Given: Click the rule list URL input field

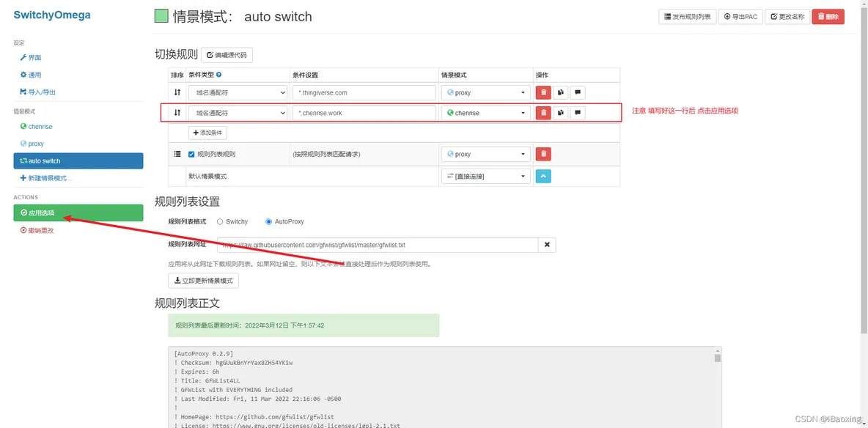Looking at the screenshot, I should coord(378,245).
